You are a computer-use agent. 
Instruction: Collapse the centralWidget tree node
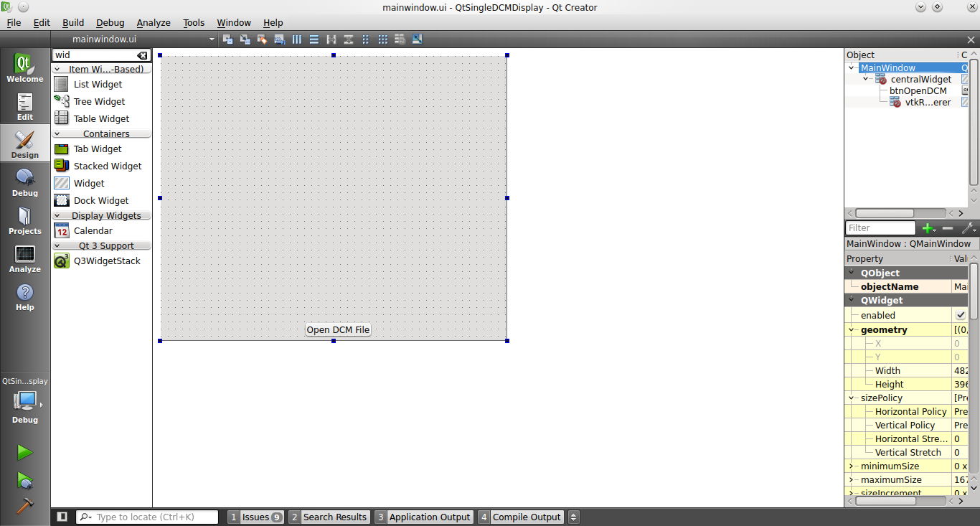tap(866, 80)
